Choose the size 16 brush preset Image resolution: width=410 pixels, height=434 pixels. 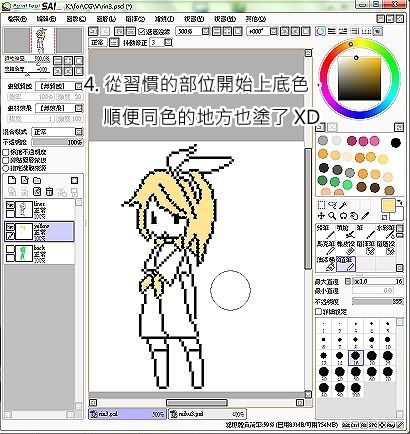coord(356,358)
